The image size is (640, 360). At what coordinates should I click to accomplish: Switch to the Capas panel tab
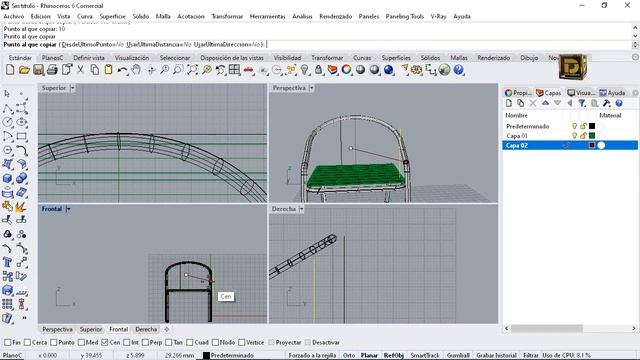[x=549, y=93]
